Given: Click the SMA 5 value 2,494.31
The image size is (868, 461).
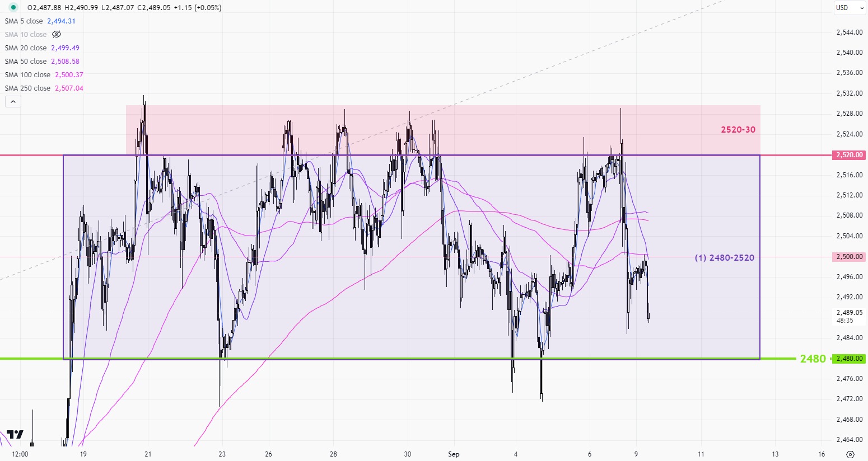Looking at the screenshot, I should [x=61, y=21].
